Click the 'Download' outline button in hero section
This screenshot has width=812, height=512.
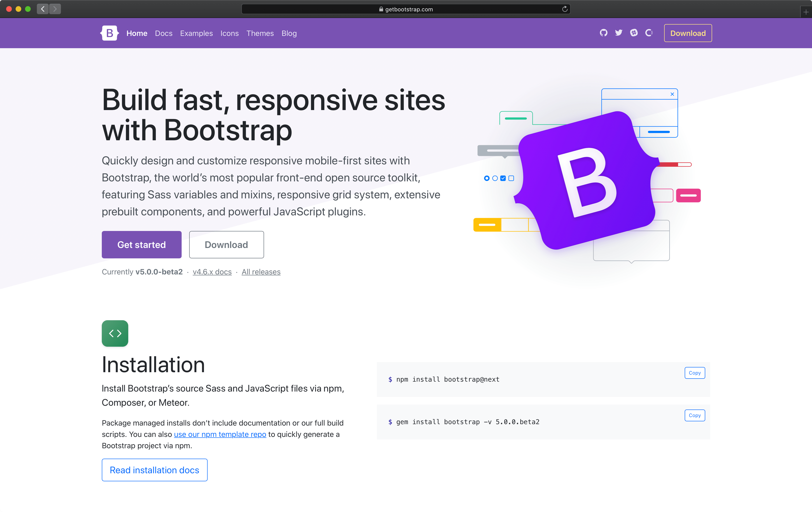coord(227,244)
